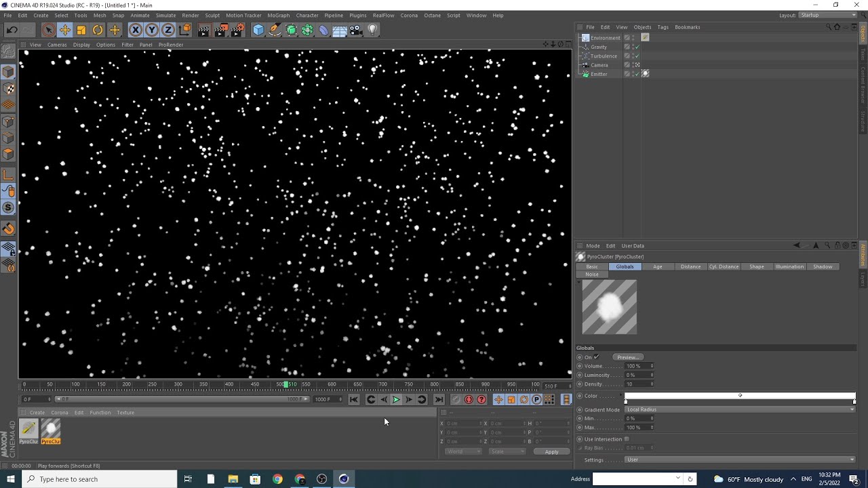Toggle Parameter keyframe recording P icon
868x488 pixels.
(536, 400)
